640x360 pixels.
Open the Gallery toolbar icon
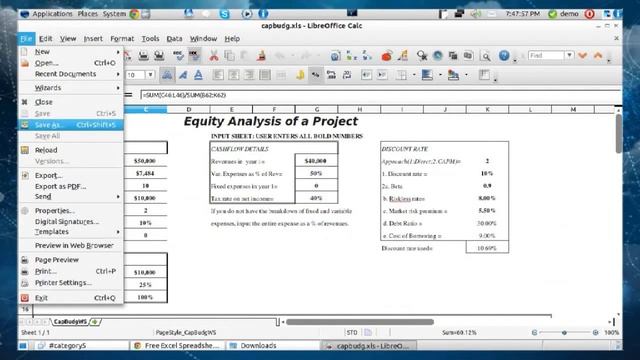click(x=453, y=56)
